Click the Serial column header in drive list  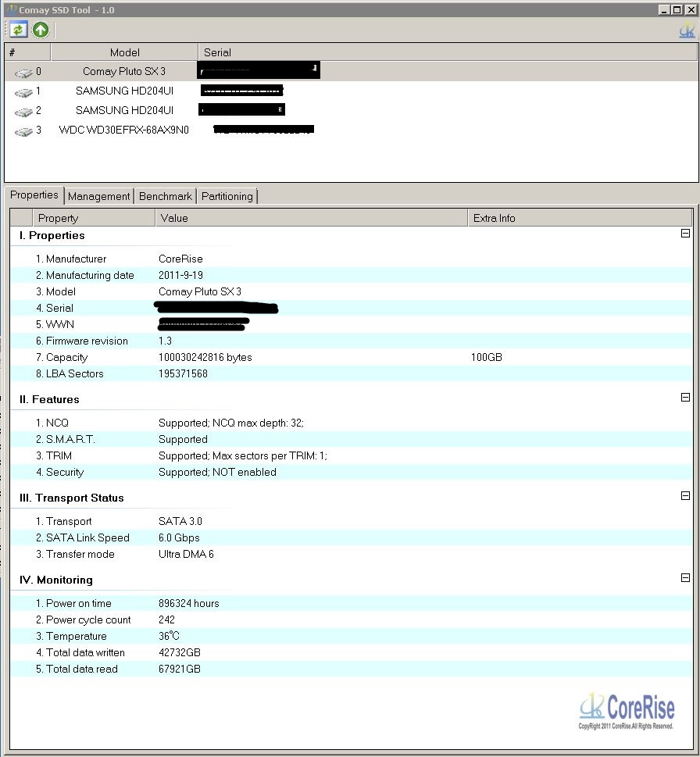click(x=448, y=52)
